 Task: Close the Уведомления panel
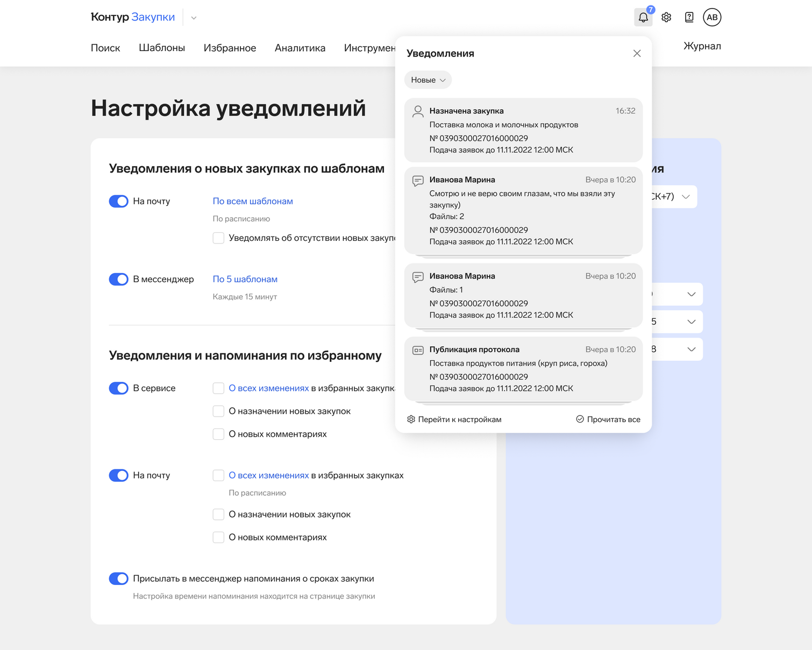point(637,53)
